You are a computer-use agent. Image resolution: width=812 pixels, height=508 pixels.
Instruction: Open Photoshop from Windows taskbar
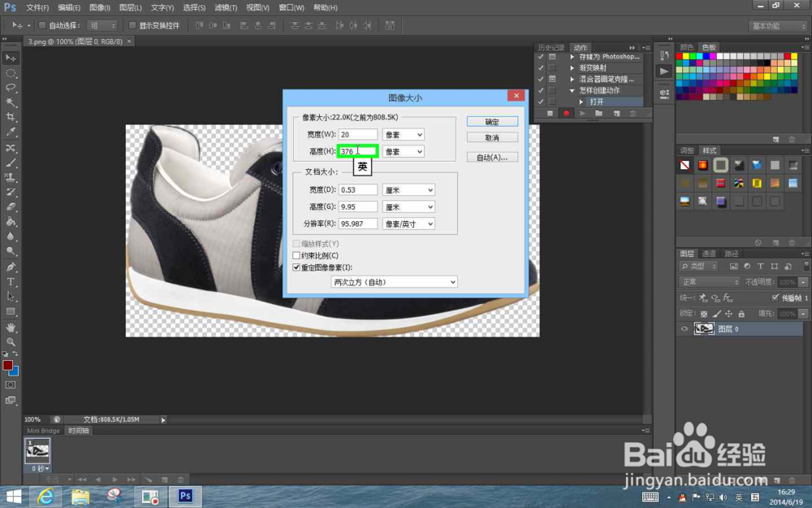[x=185, y=496]
